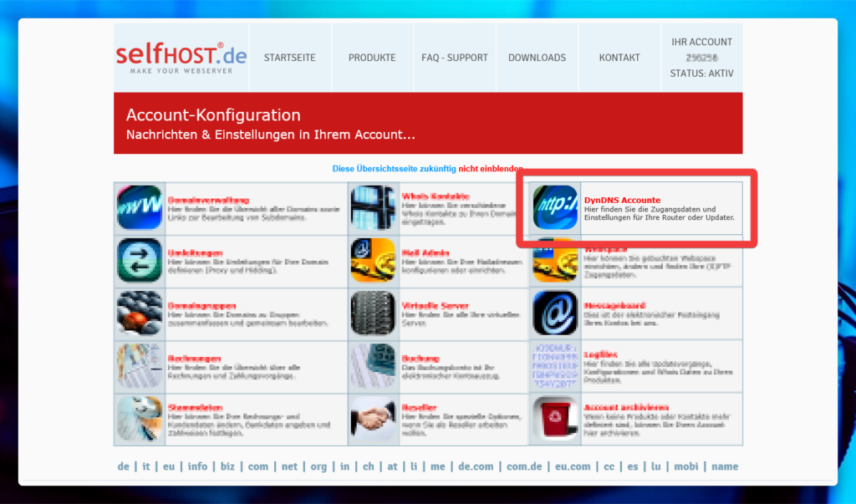Screen dimensions: 856x504
Task: Click the Umleitungen arrows icon
Action: pos(140,260)
